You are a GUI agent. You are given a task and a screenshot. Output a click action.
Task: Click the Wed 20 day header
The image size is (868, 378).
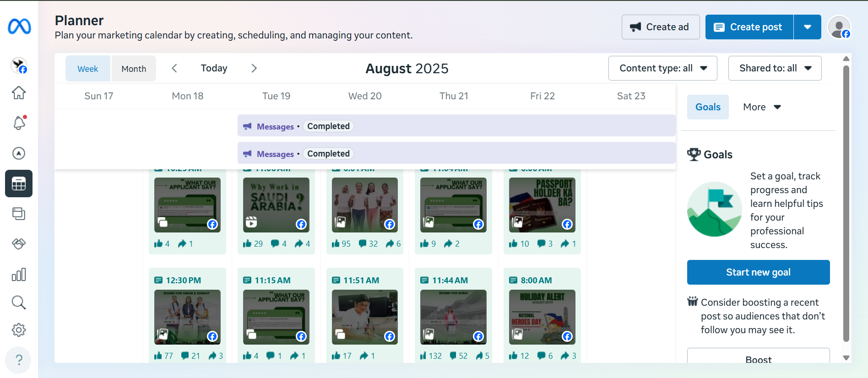click(365, 96)
